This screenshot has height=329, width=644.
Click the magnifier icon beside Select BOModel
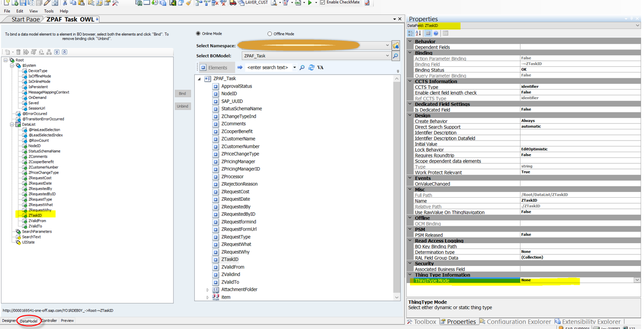point(396,56)
